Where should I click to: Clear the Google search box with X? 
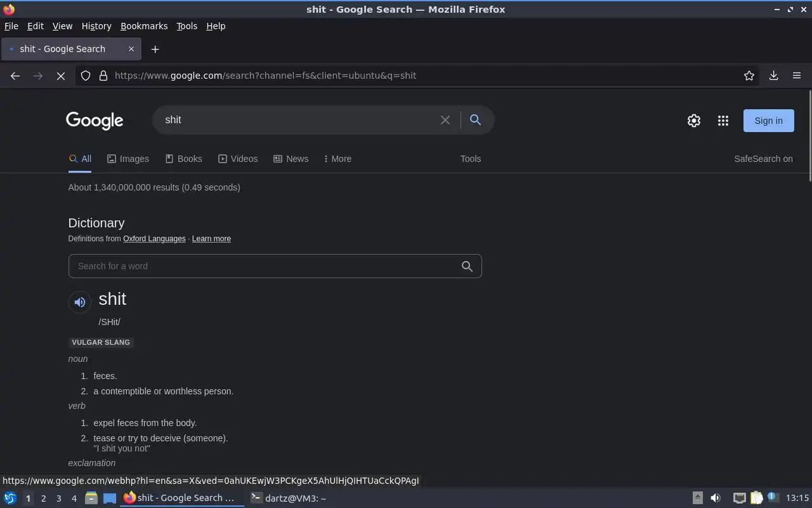click(445, 120)
